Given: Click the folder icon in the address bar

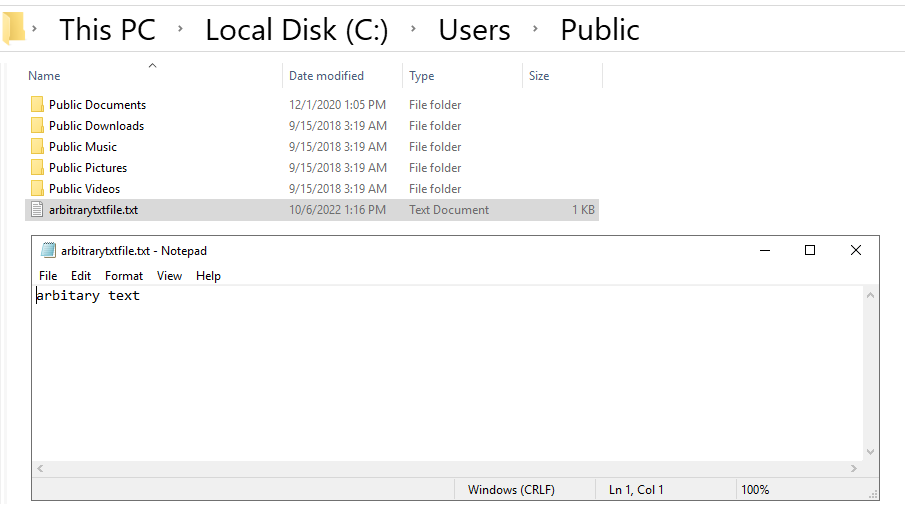Looking at the screenshot, I should click(x=14, y=28).
